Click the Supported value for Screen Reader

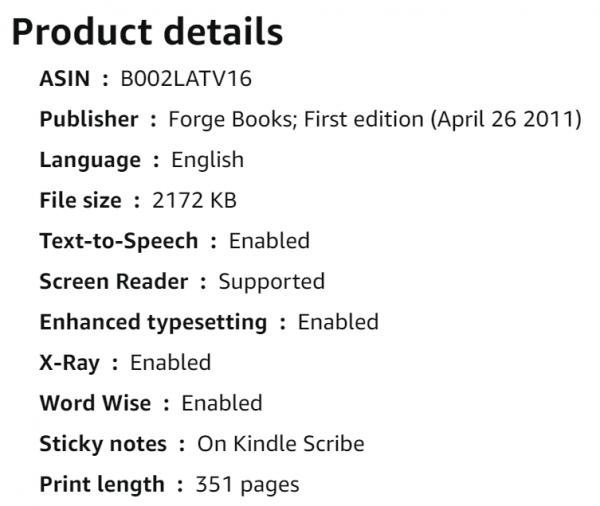click(x=271, y=282)
